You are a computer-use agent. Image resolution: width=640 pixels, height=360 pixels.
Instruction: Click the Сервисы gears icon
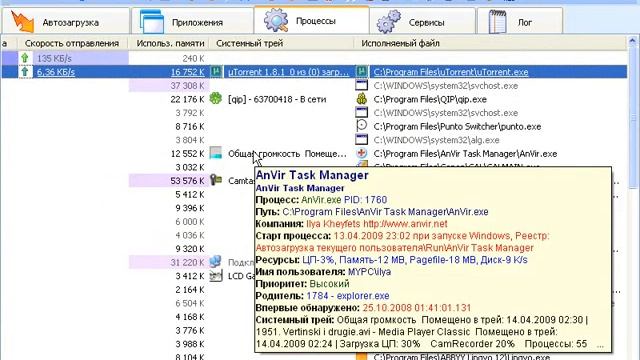point(389,21)
